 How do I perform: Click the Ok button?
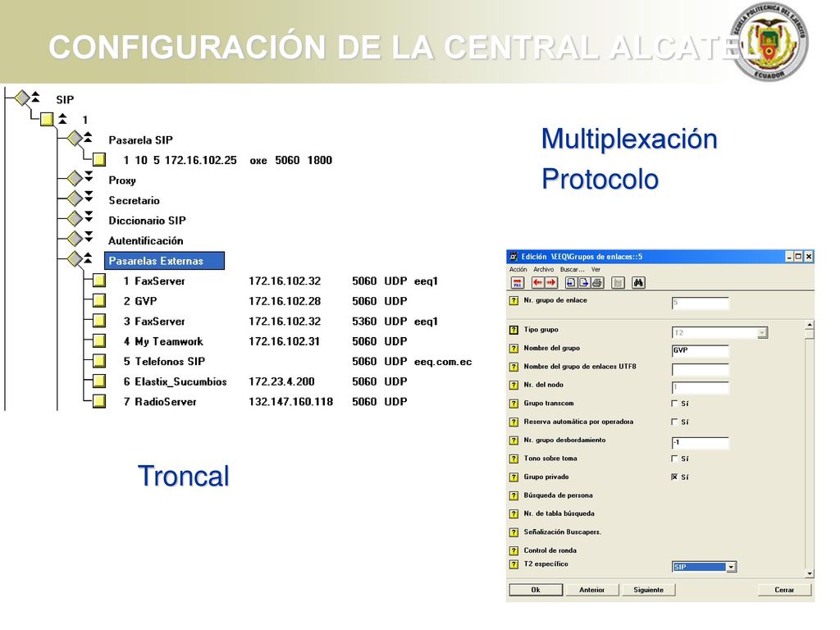(536, 590)
